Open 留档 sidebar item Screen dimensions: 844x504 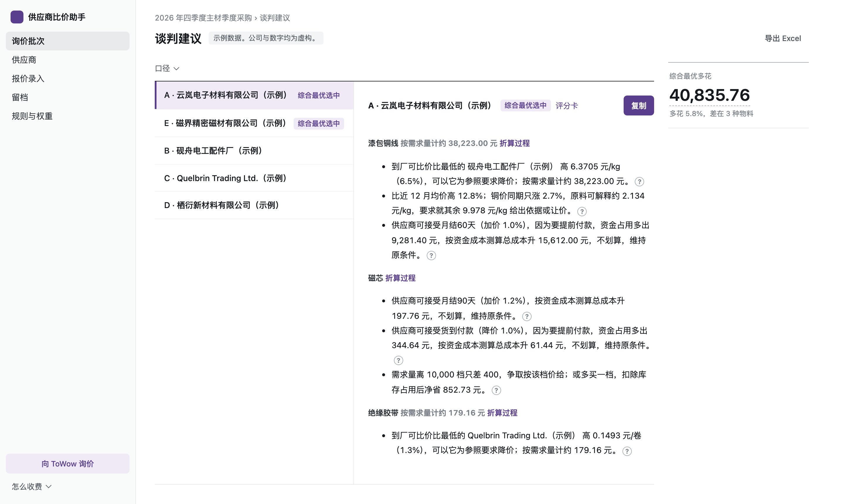click(x=68, y=98)
